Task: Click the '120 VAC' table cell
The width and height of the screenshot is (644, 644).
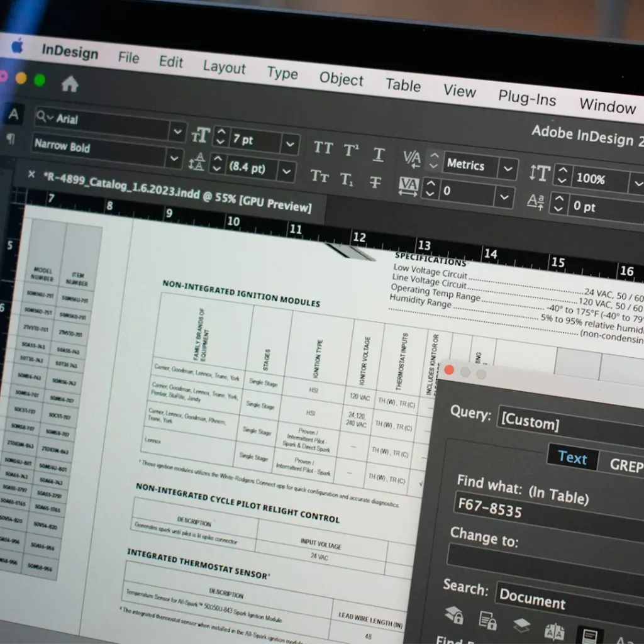Action: 360,397
